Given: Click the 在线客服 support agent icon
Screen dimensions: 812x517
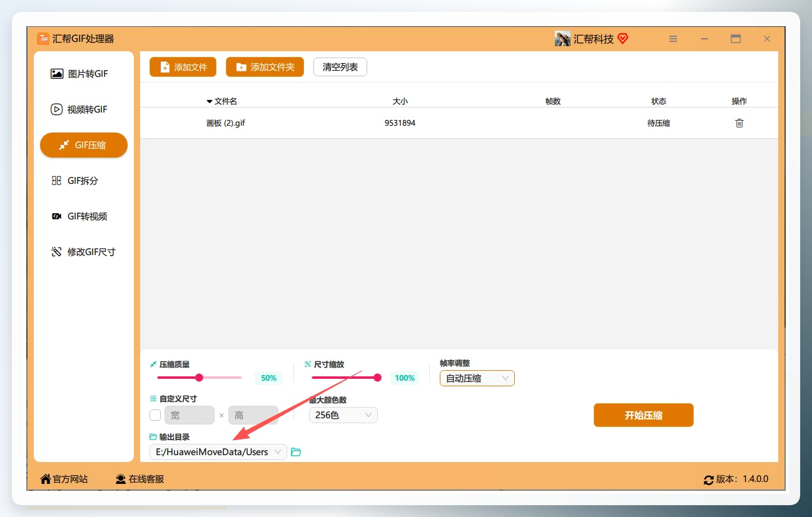Looking at the screenshot, I should (x=121, y=479).
